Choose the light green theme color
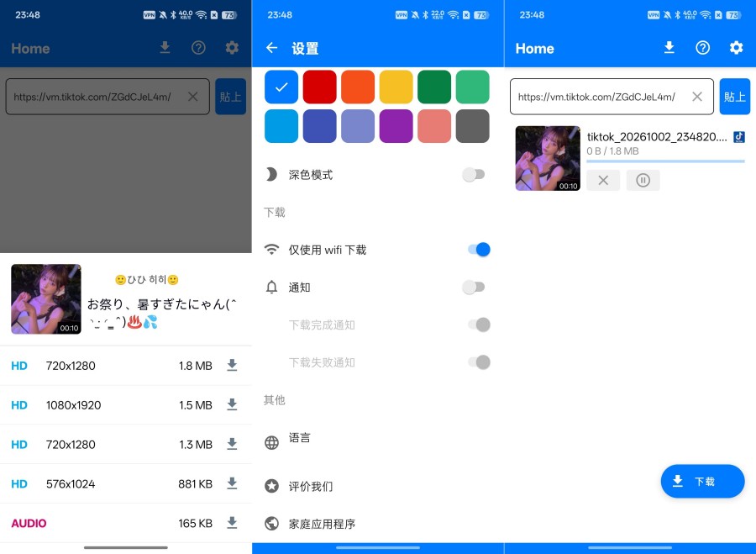The height and width of the screenshot is (554, 756). [x=472, y=87]
